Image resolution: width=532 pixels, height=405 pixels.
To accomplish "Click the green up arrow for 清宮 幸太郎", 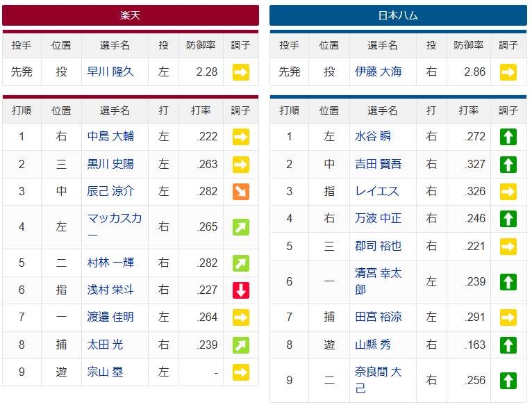I will [x=508, y=282].
